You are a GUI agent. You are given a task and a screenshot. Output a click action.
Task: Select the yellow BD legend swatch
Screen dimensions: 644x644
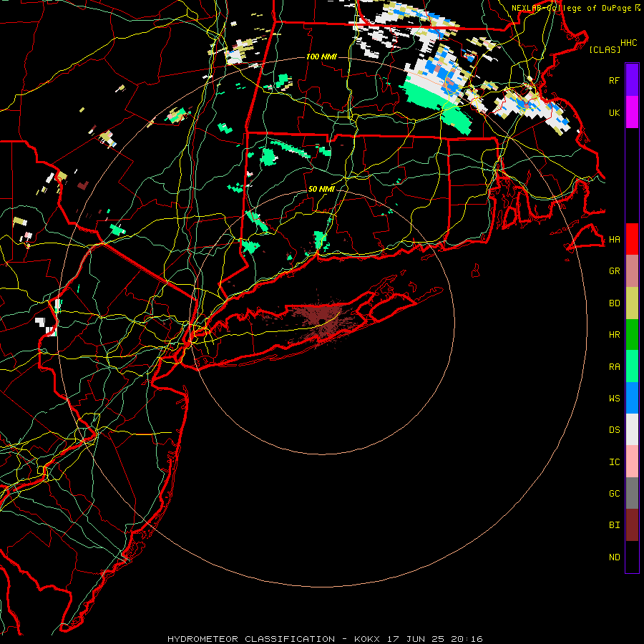[632, 303]
